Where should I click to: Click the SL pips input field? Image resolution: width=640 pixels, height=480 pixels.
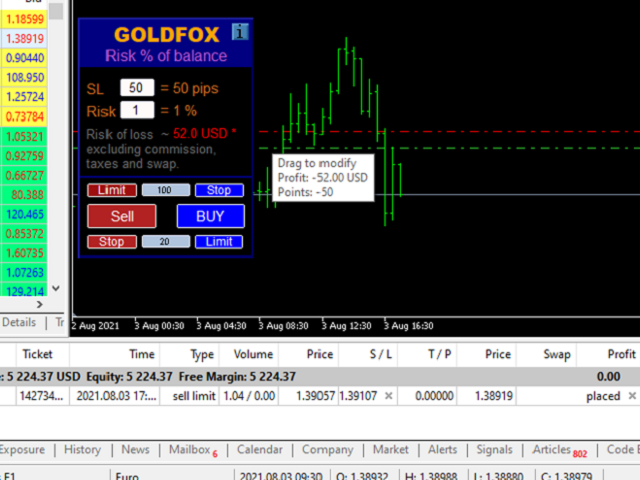click(x=137, y=88)
